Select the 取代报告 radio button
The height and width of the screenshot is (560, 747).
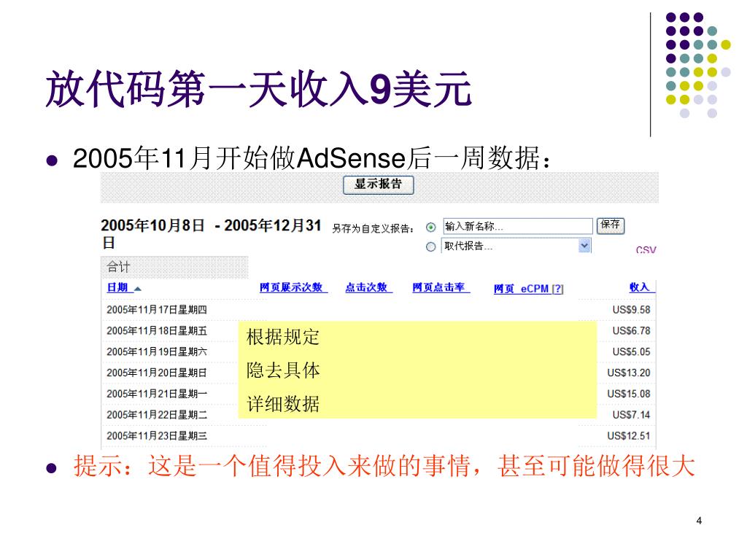pos(430,246)
